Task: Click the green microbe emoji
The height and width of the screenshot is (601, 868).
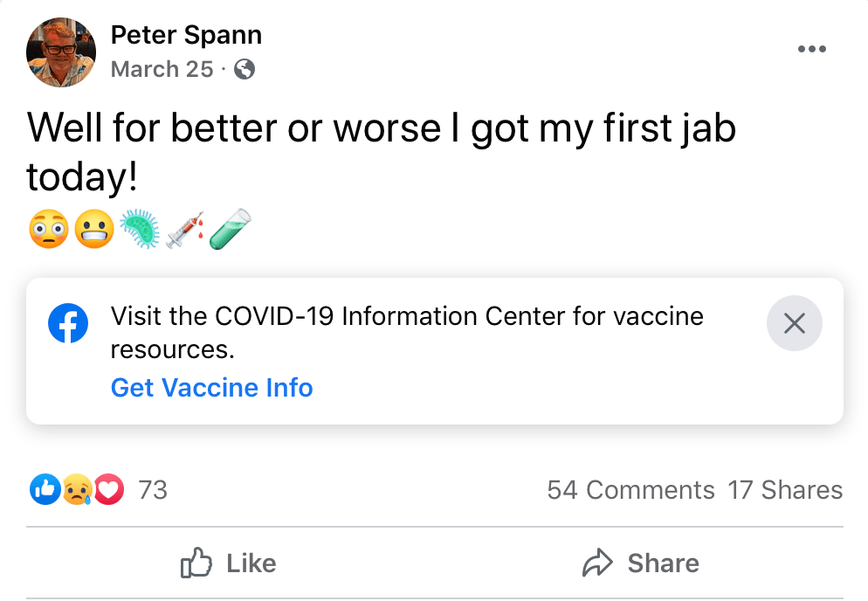Action: coord(140,230)
